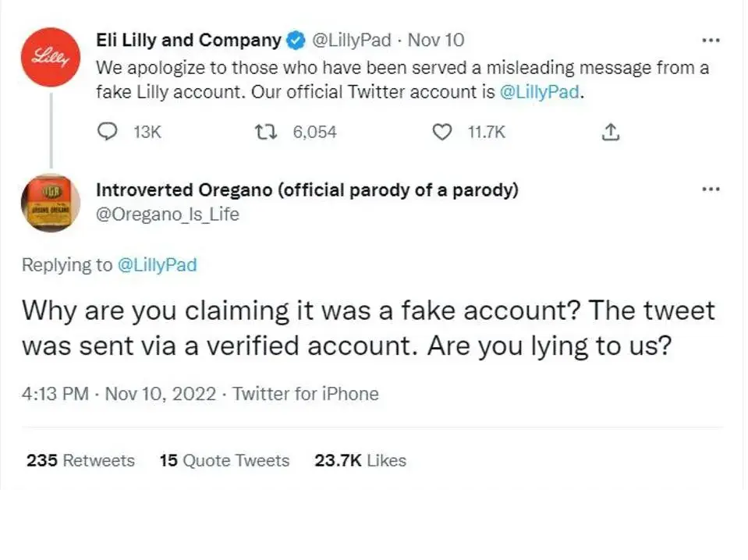The width and height of the screenshot is (748, 560).
Task: Open the Eli Lilly and Company display name
Action: point(189,40)
